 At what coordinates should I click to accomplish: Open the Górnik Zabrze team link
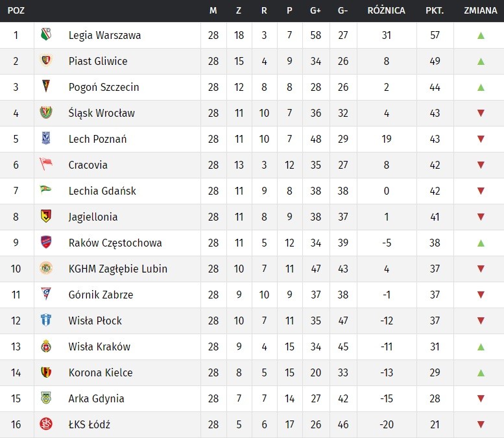[x=101, y=295]
